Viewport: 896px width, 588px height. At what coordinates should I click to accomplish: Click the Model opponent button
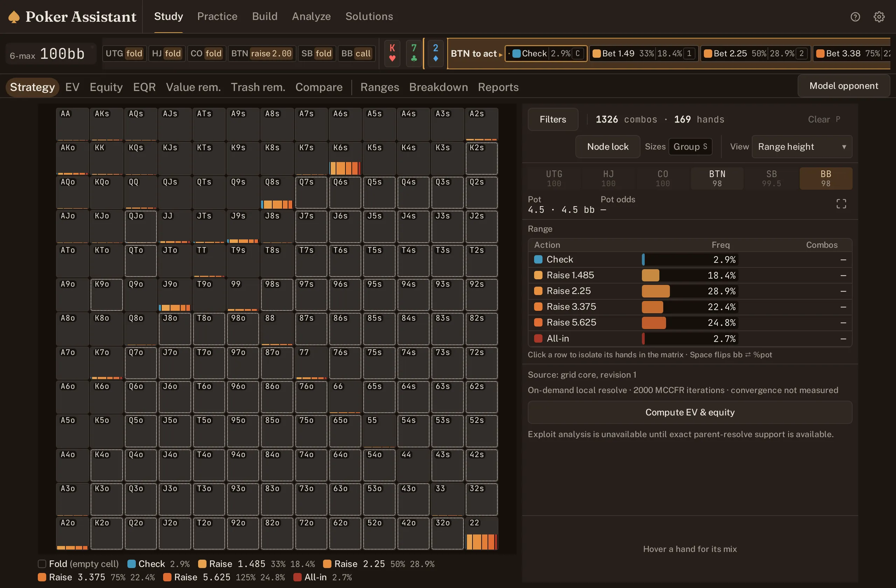(843, 86)
